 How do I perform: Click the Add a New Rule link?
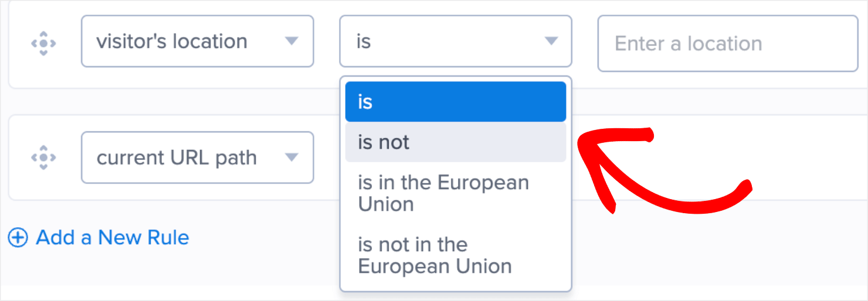click(113, 238)
